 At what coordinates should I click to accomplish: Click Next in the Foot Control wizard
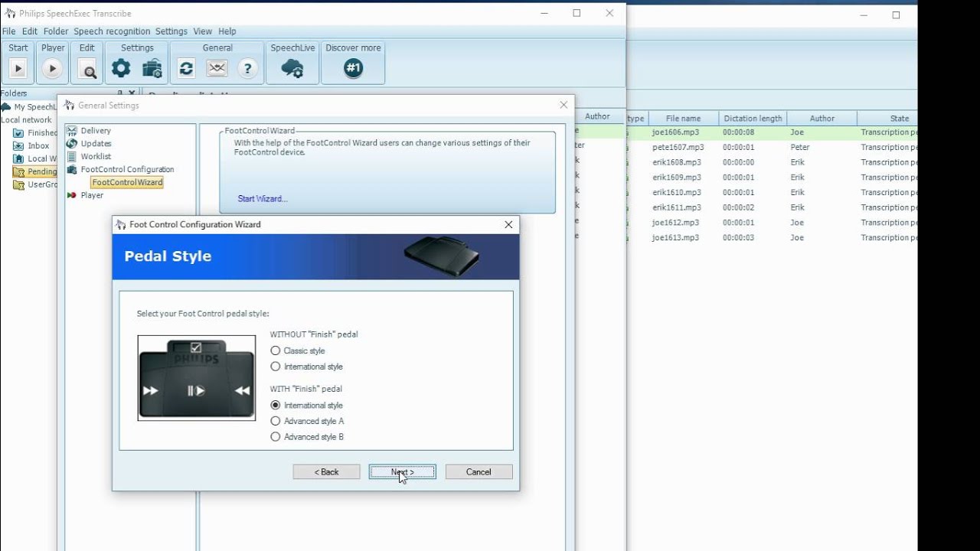[x=402, y=472]
